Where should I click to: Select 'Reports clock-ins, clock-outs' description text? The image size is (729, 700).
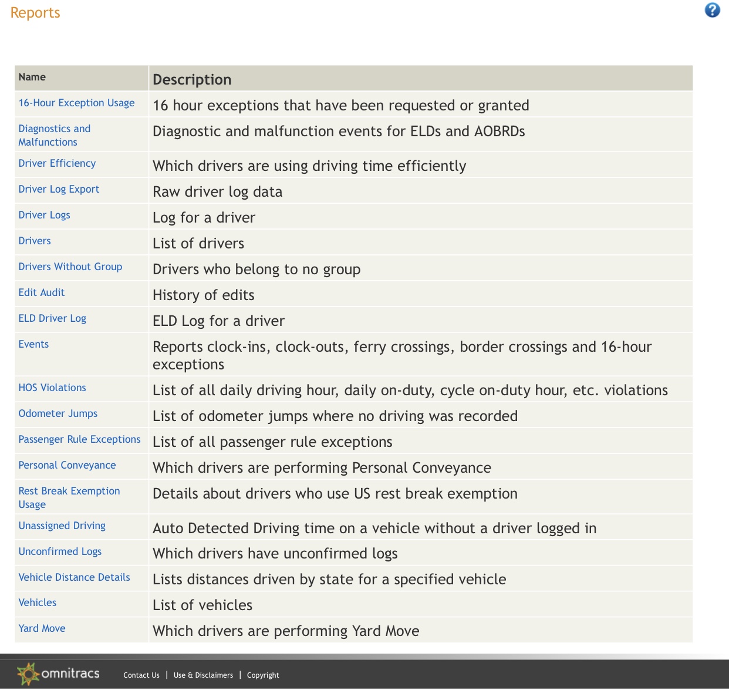click(x=402, y=356)
